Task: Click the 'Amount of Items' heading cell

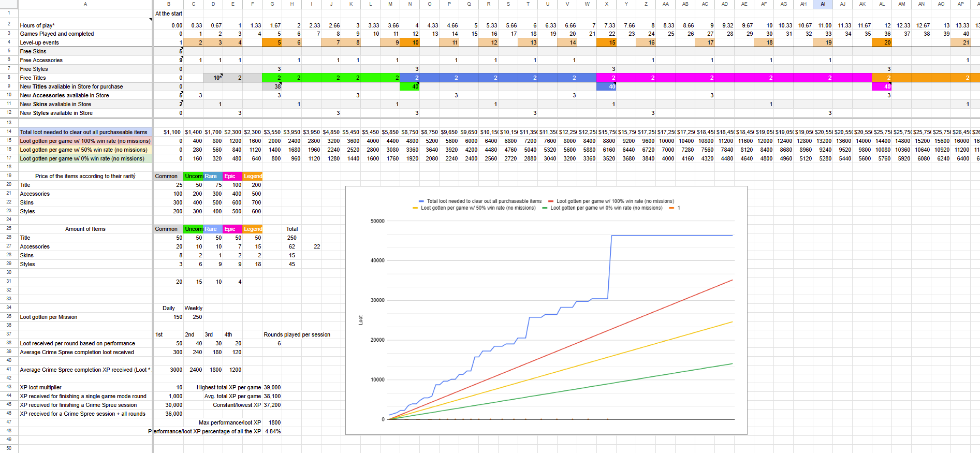Action: coord(85,229)
